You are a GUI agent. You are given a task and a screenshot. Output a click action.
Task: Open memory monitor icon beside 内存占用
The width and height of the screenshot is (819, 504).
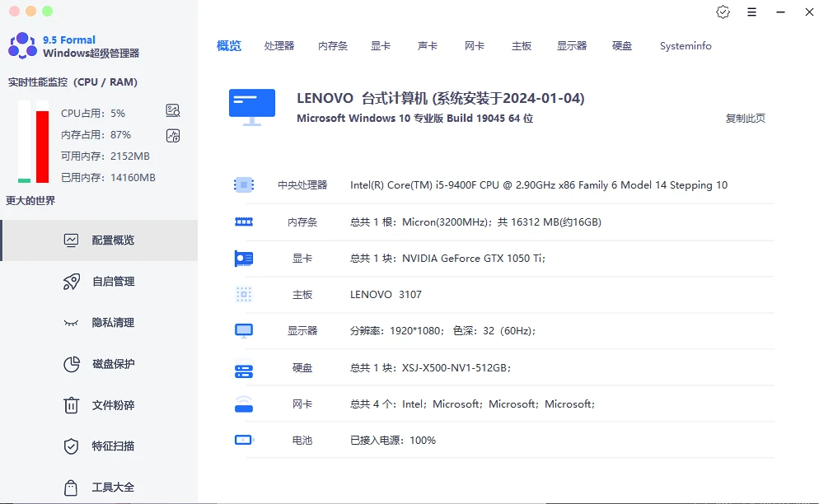pyautogui.click(x=173, y=136)
